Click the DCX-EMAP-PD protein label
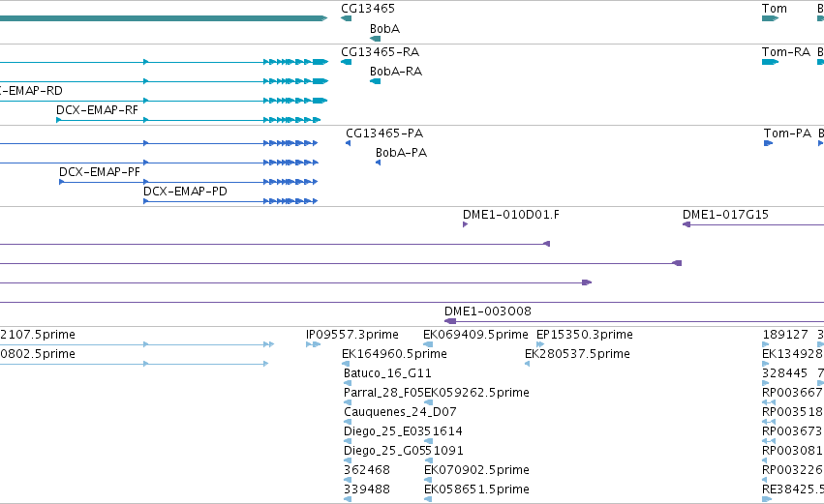Viewport: 824px width, 504px height. pyautogui.click(x=185, y=192)
